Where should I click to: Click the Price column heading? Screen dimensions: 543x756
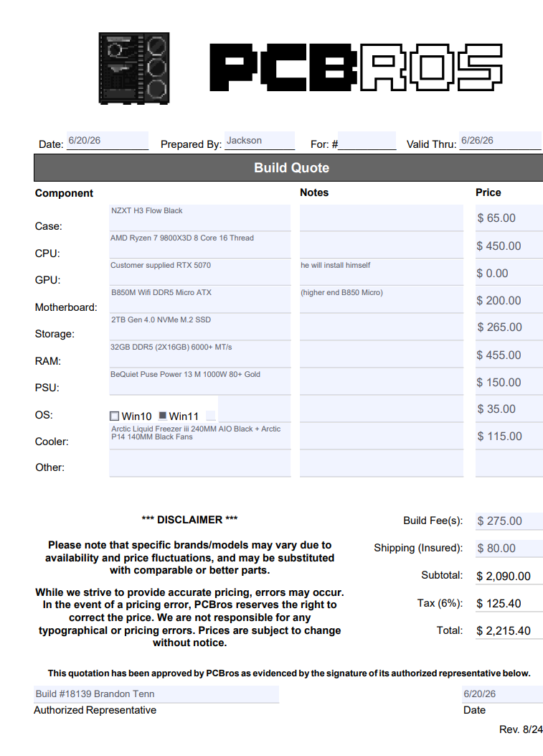[488, 192]
